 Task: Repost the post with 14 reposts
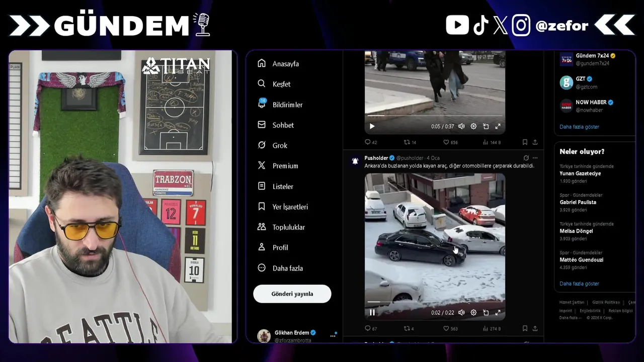pyautogui.click(x=410, y=142)
